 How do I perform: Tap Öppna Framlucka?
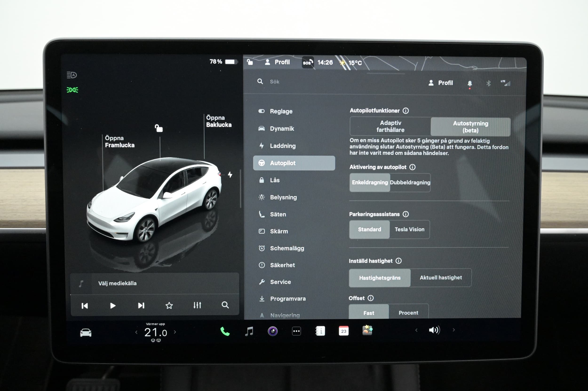click(x=119, y=142)
